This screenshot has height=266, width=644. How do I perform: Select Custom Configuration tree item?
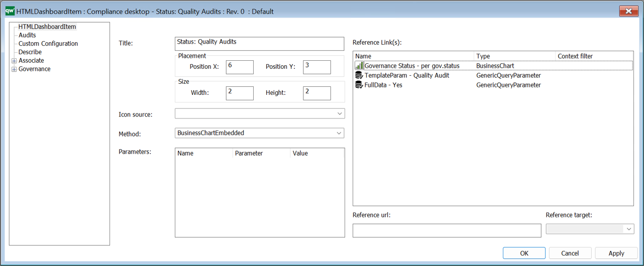(x=48, y=44)
